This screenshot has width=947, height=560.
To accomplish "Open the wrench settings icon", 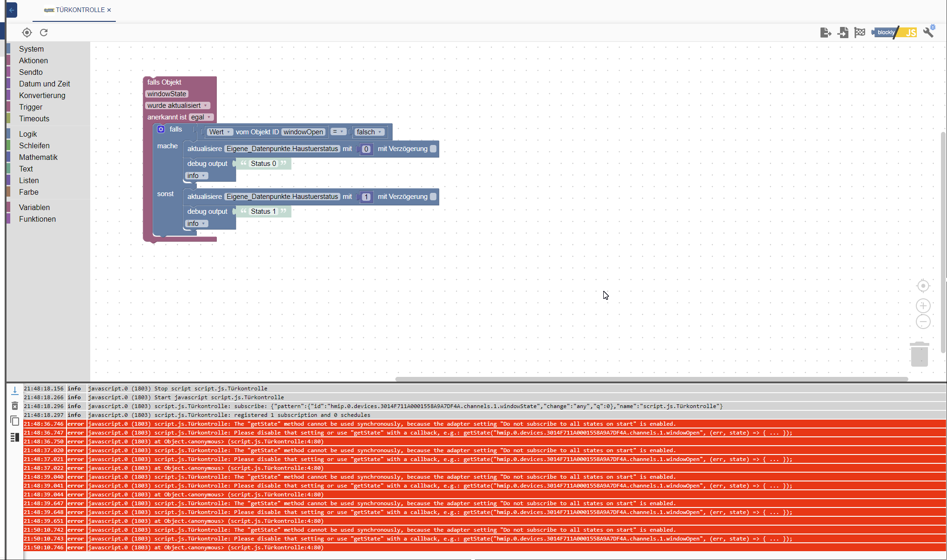I will (x=929, y=32).
